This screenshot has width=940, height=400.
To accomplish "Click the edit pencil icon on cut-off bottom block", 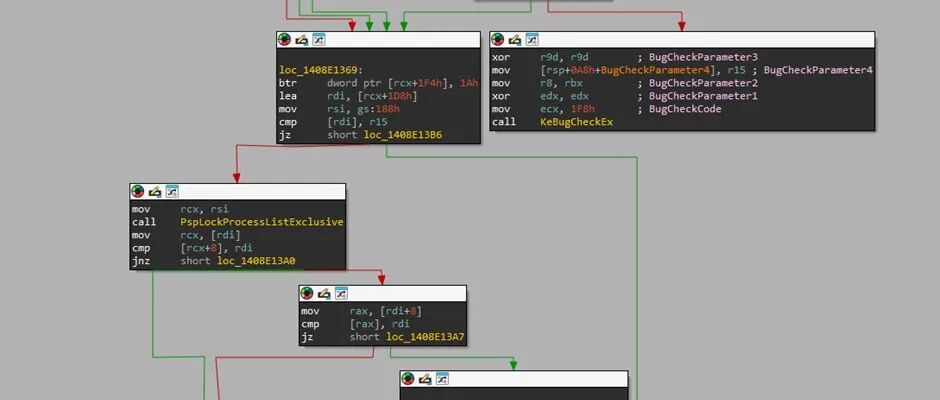I will pos(426,379).
